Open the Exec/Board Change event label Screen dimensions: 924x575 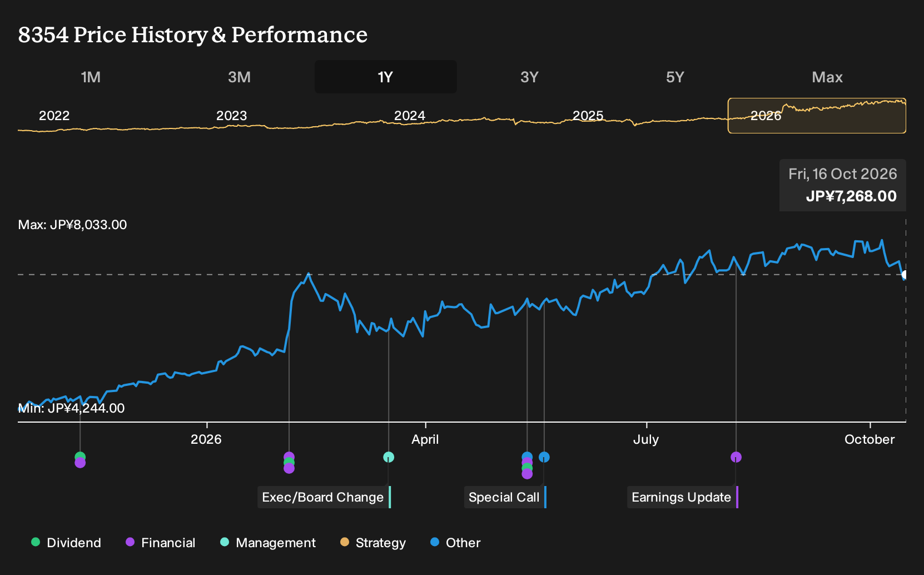coord(324,497)
